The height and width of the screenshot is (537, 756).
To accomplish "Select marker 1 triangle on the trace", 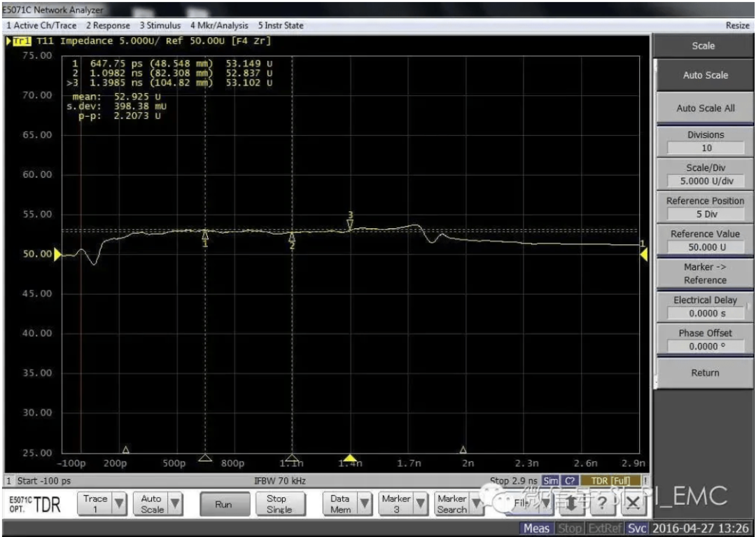I will (205, 235).
